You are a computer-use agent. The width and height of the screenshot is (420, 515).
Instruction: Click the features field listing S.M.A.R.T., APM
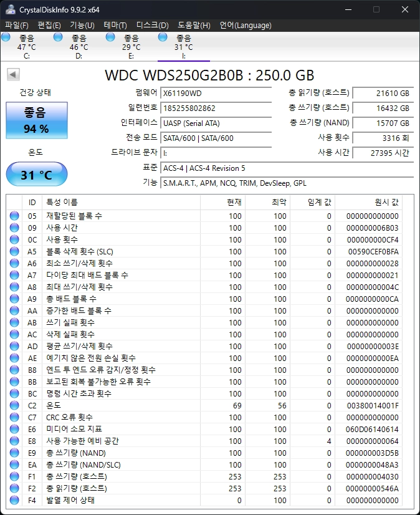coord(287,183)
